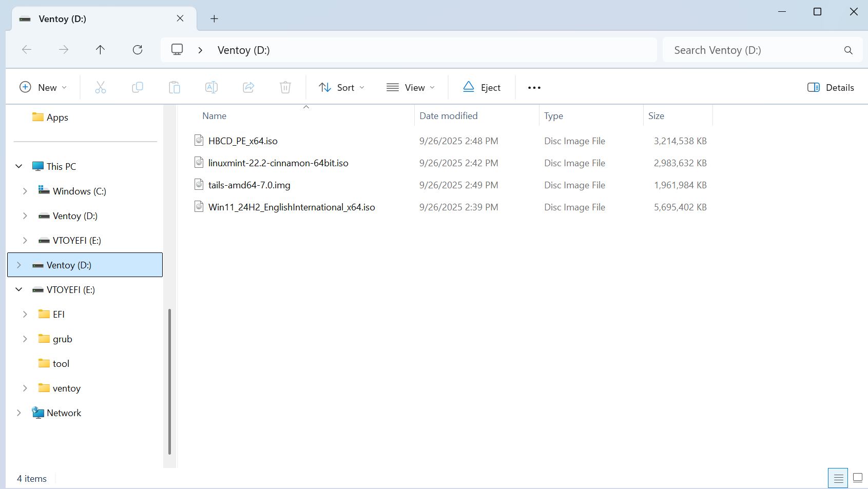Refresh the current folder view
The width and height of the screenshot is (868, 489).
coord(138,50)
